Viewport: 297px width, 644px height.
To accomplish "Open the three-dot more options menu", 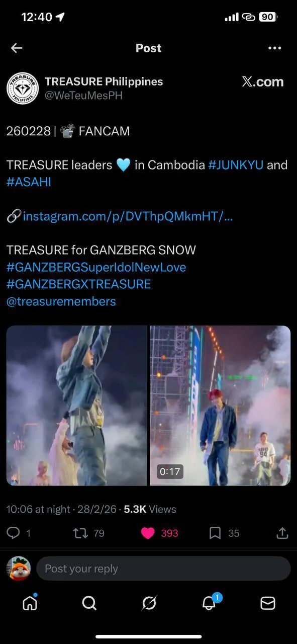I will (x=275, y=48).
